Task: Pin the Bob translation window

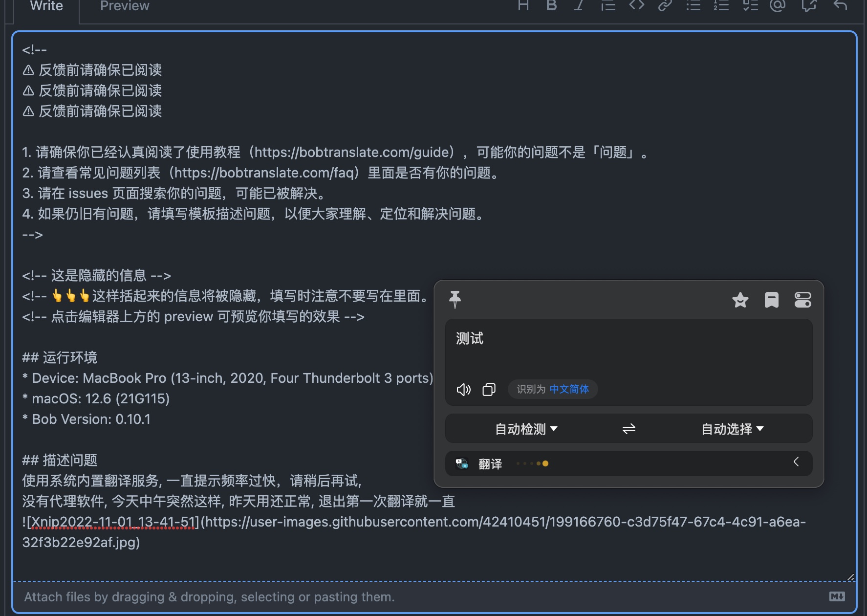Action: pyautogui.click(x=456, y=299)
